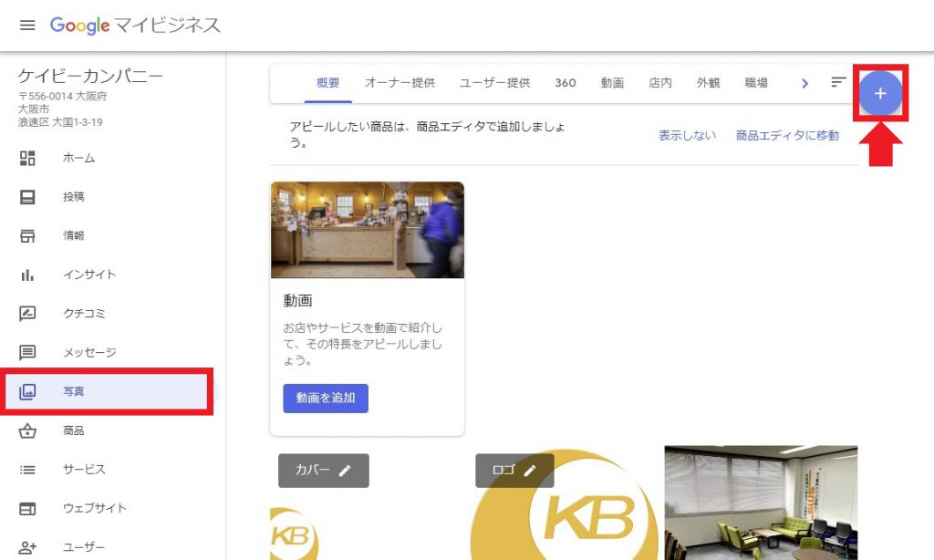Open the 職場 workplace tab

pos(756,83)
